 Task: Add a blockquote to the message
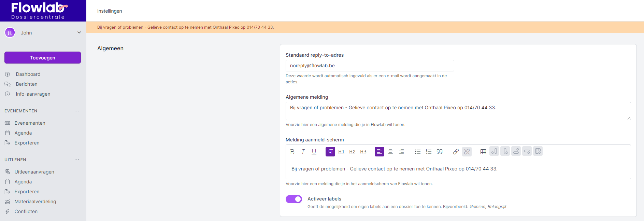point(440,152)
